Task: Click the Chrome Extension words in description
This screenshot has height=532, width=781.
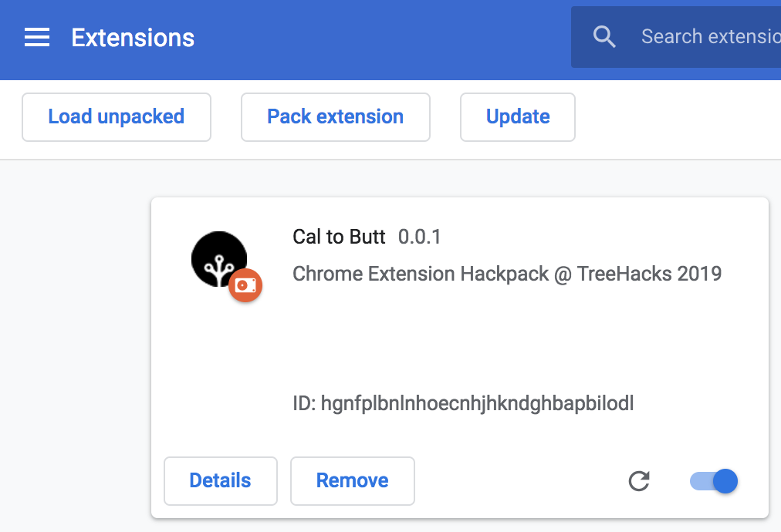Action: (x=374, y=274)
